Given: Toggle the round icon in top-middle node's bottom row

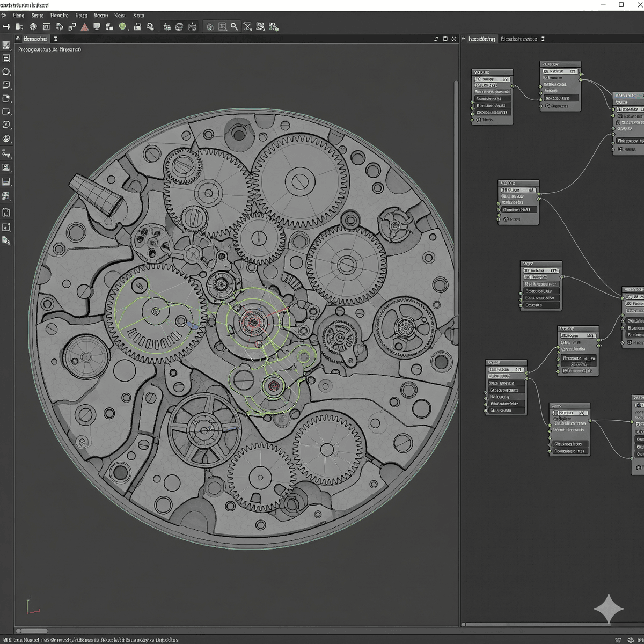Looking at the screenshot, I should (x=547, y=106).
